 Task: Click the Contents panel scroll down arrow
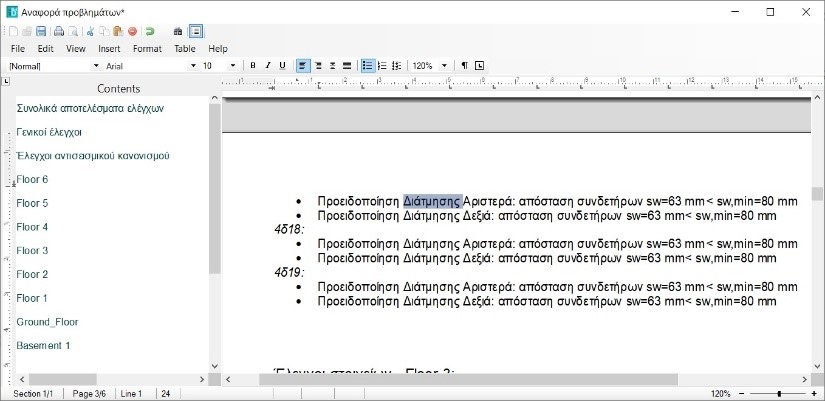[215, 366]
